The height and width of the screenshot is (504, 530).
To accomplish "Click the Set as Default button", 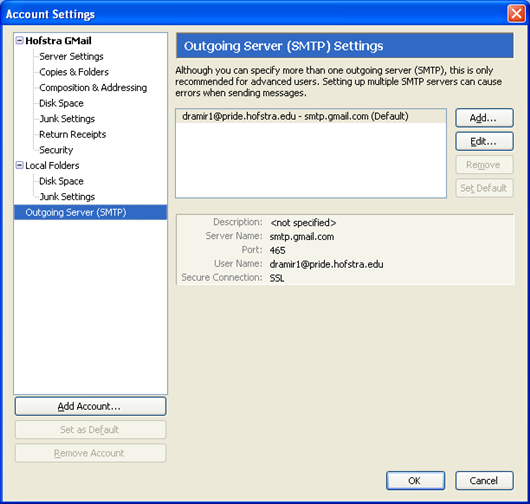I will click(90, 430).
